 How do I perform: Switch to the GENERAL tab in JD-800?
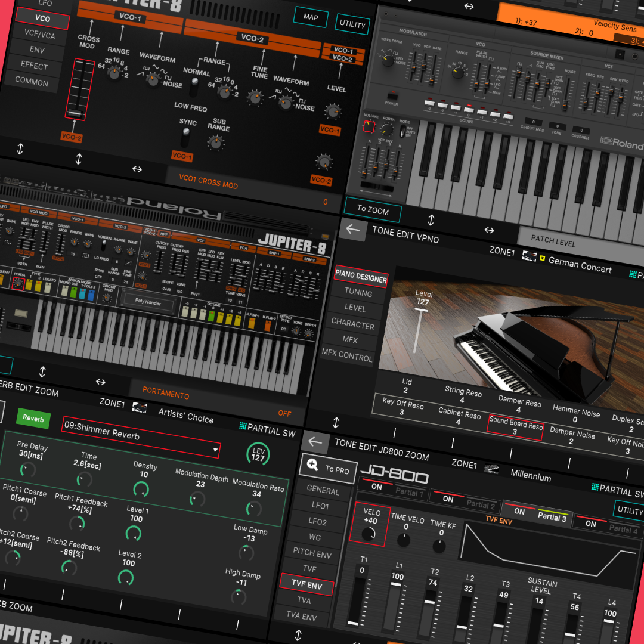(323, 490)
